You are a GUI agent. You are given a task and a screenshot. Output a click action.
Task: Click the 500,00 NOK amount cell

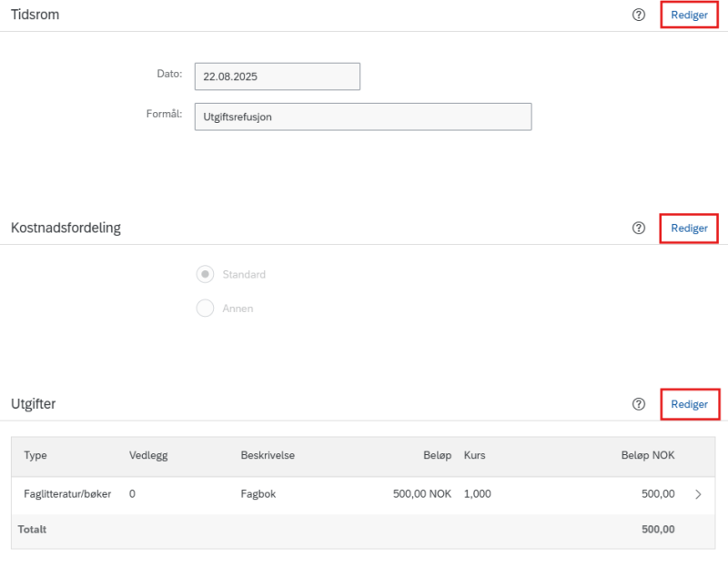(422, 494)
